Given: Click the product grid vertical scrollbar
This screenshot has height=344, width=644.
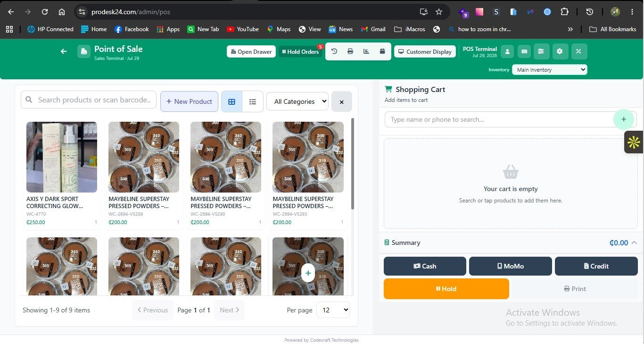Looking at the screenshot, I should 353,163.
